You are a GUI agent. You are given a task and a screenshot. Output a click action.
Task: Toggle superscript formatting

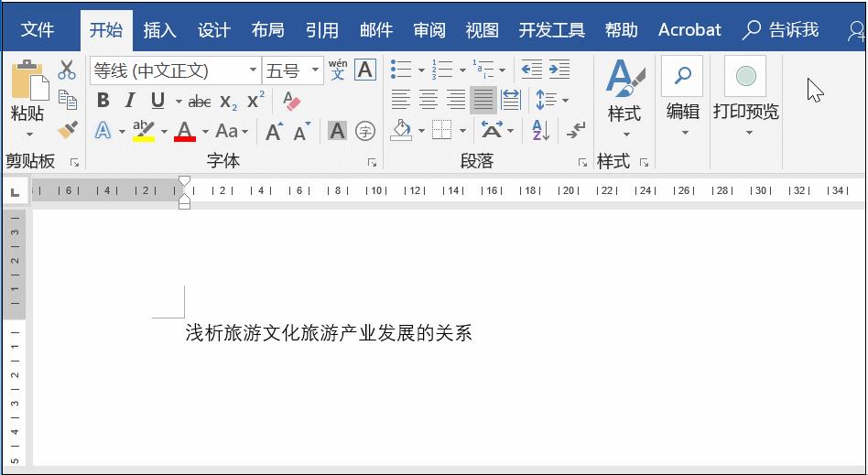tap(255, 100)
